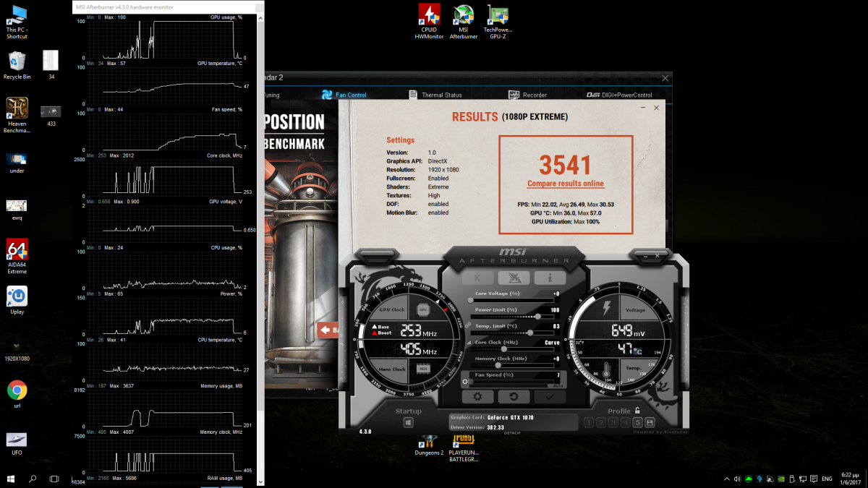
Task: Open the TechPowerUp GPU-Z desktop shortcut
Action: (x=498, y=22)
